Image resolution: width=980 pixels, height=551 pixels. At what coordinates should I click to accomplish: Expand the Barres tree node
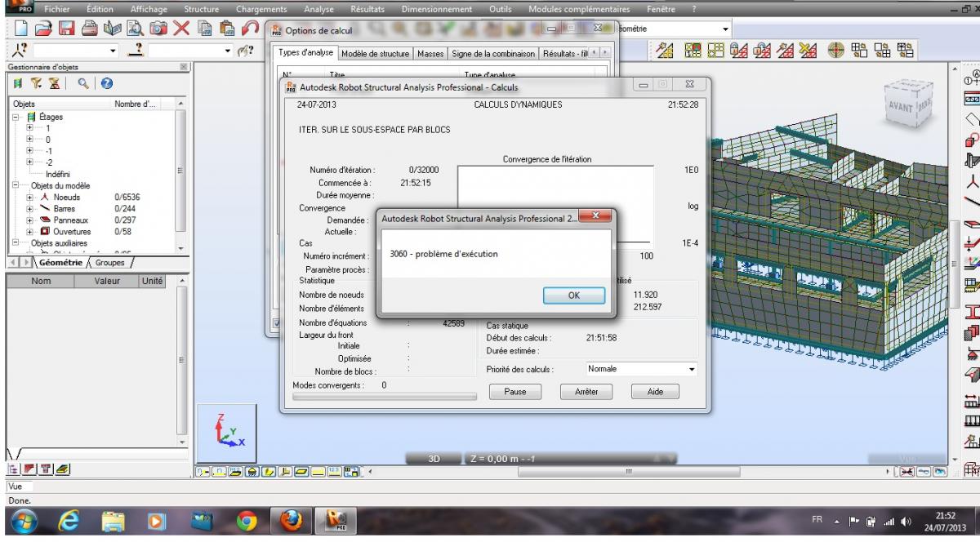tap(30, 208)
